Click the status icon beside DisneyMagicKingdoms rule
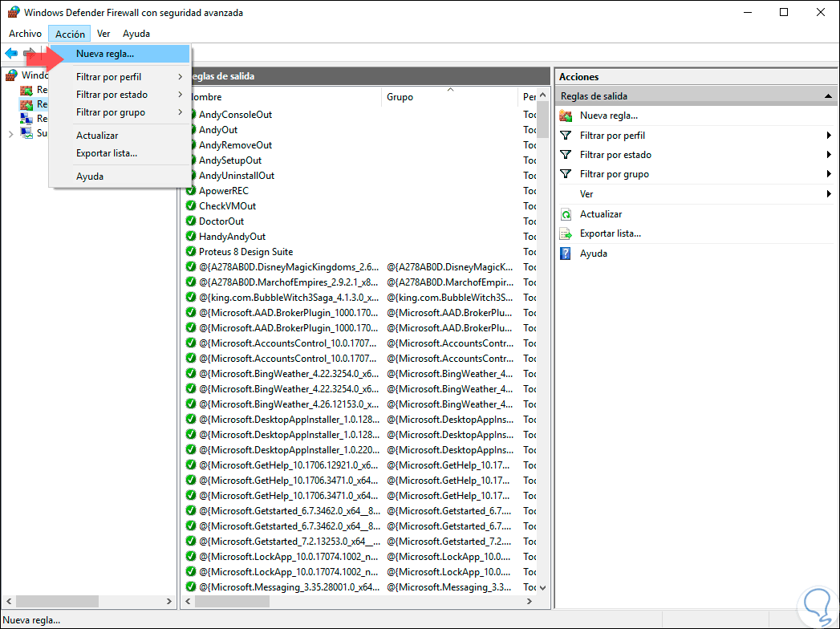The image size is (840, 629). click(x=191, y=267)
